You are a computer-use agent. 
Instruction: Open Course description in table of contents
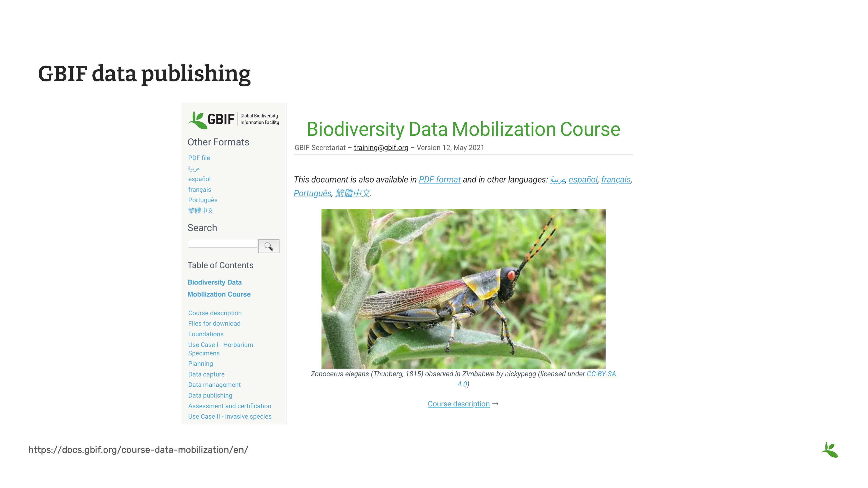215,313
